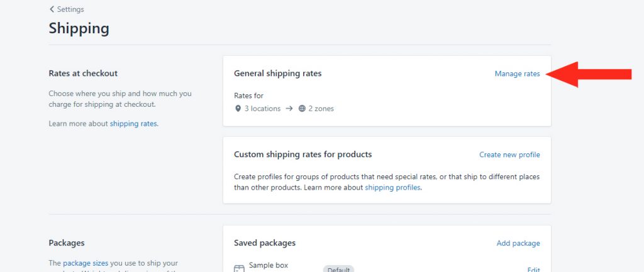Click the Sample box package icon
The image size is (644, 272).
238,269
